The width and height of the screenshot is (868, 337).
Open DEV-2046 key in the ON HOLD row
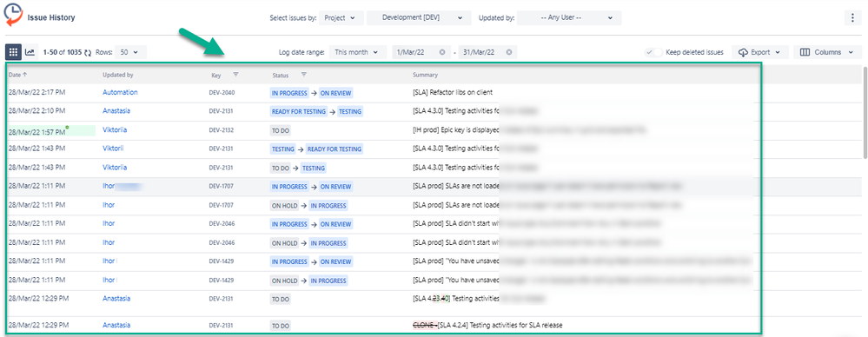pos(222,243)
